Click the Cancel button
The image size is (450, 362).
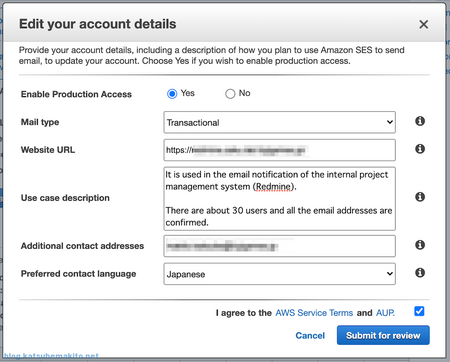(310, 335)
